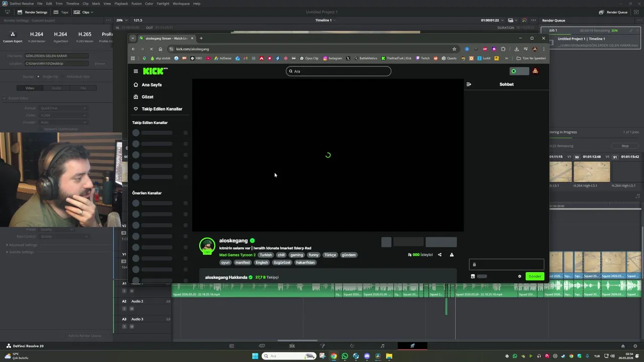This screenshot has height=362, width=644.
Task: Choose the H.264 HyperDeck render preset
Action: 60,37
